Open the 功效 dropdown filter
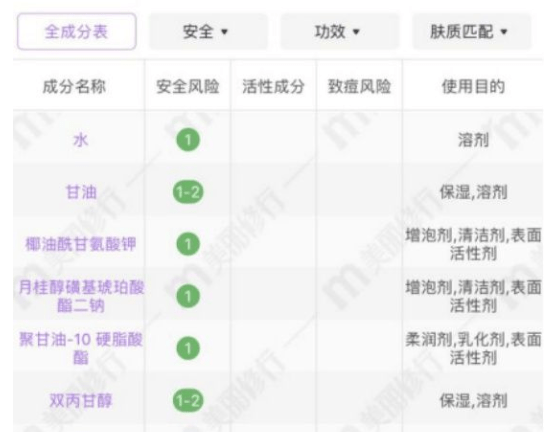This screenshot has width=554, height=432. click(x=340, y=32)
